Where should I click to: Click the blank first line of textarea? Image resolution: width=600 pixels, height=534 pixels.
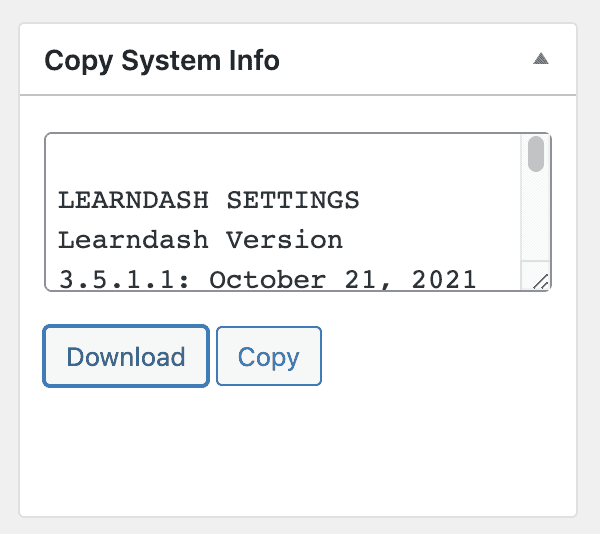pyautogui.click(x=283, y=160)
